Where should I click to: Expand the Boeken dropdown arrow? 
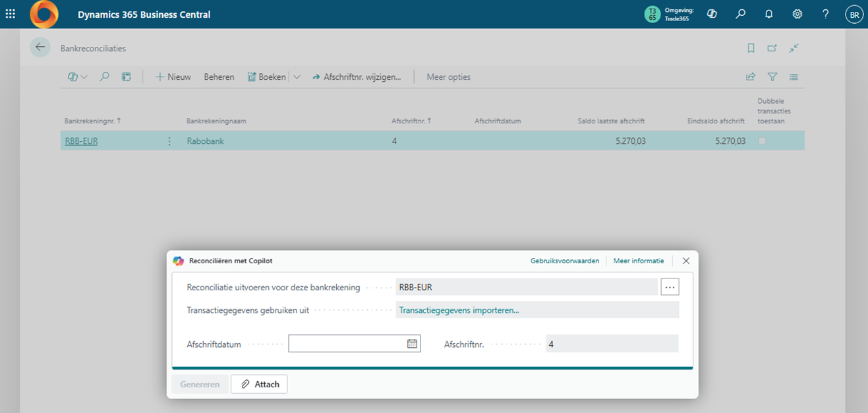pos(297,77)
